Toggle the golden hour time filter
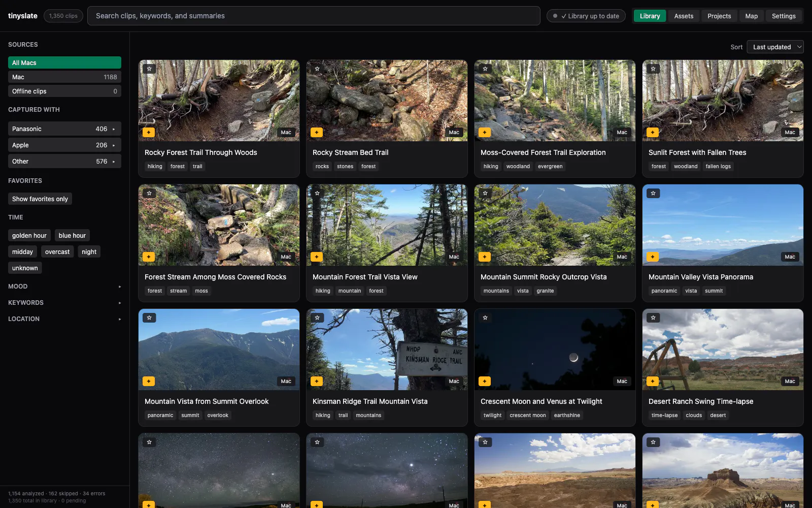The width and height of the screenshot is (812, 508). click(x=29, y=235)
